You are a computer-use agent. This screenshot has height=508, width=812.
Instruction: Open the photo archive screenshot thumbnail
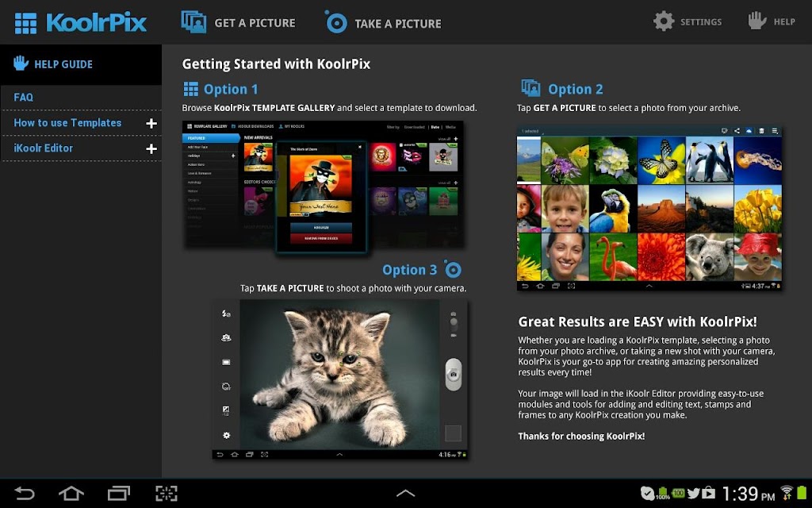point(649,208)
